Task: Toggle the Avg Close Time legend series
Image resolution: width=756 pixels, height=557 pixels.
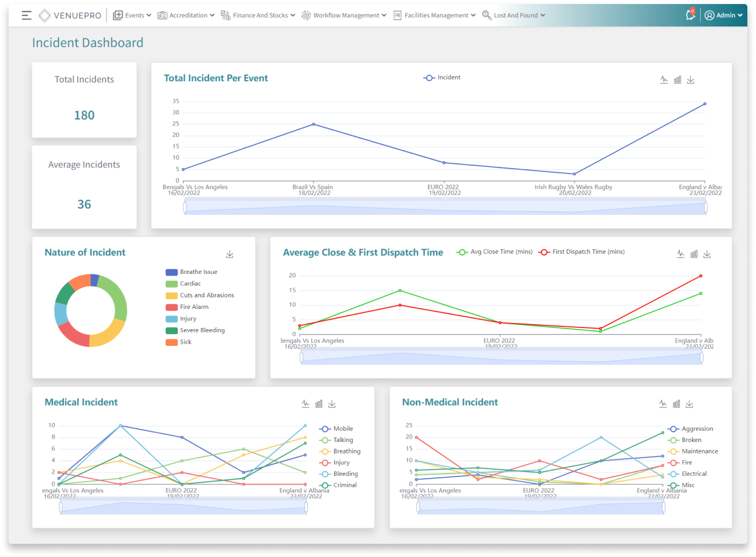Action: pyautogui.click(x=494, y=252)
